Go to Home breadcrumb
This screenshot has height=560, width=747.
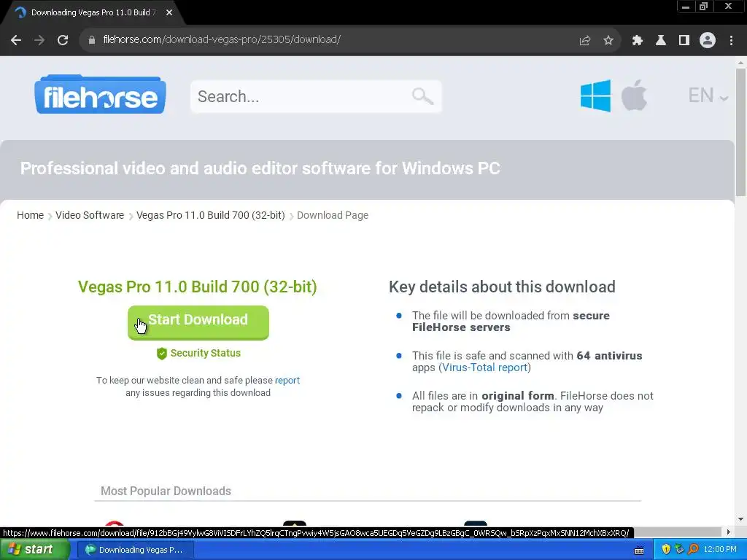(30, 215)
